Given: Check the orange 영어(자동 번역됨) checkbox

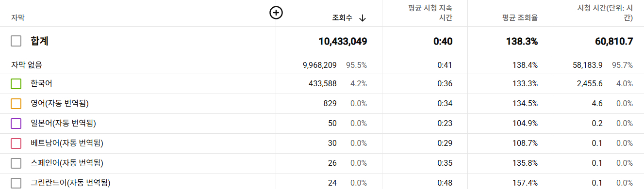Looking at the screenshot, I should pyautogui.click(x=16, y=104).
